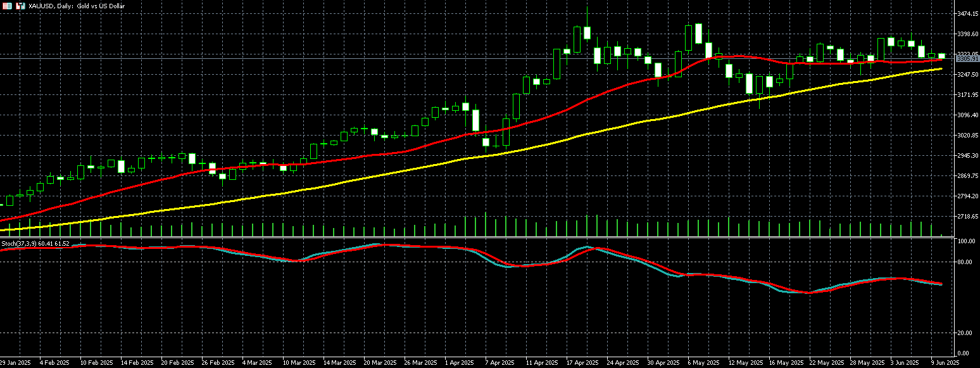Click the 2718.65 price scale label

tap(968, 216)
